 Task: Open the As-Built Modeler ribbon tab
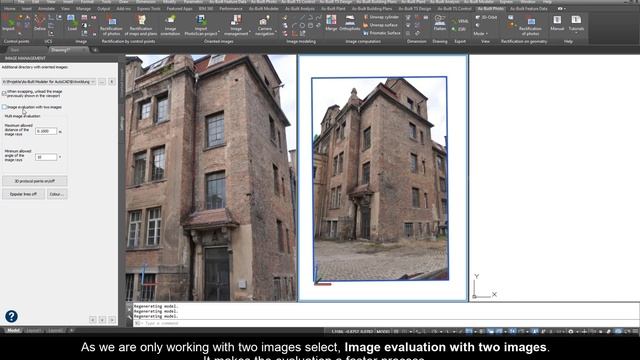point(264,9)
